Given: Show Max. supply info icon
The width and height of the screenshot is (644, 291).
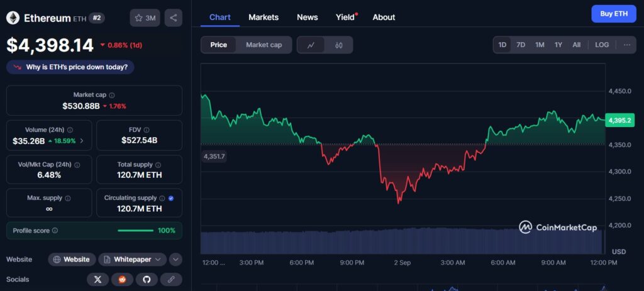Looking at the screenshot, I should point(68,198).
